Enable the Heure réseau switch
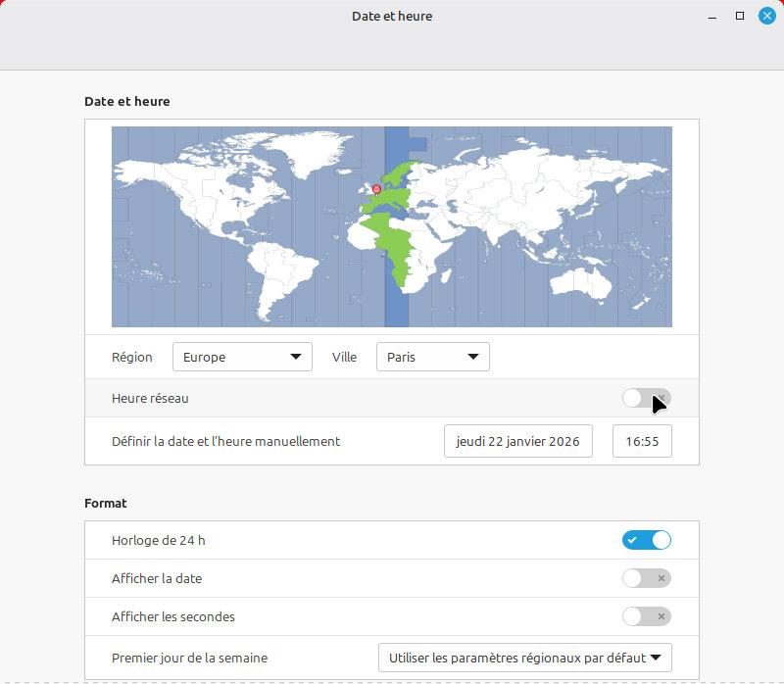Image resolution: width=784 pixels, height=684 pixels. point(646,398)
